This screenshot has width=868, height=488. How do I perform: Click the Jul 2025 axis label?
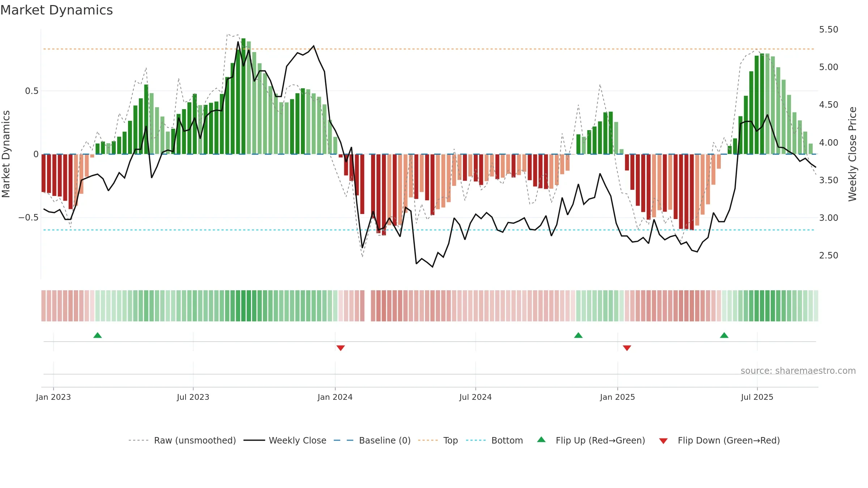[x=757, y=397]
